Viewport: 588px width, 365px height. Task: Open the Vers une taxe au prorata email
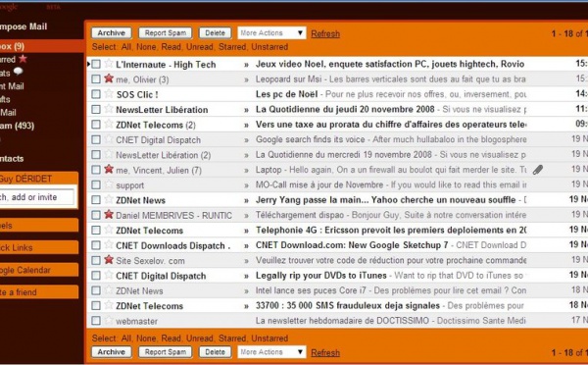point(391,125)
